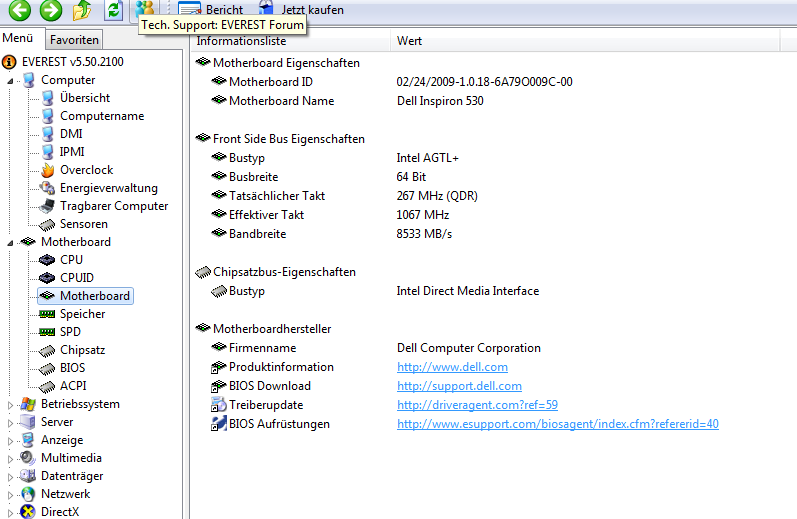Open the ACPI chip icon
The image size is (797, 519).
tap(47, 386)
